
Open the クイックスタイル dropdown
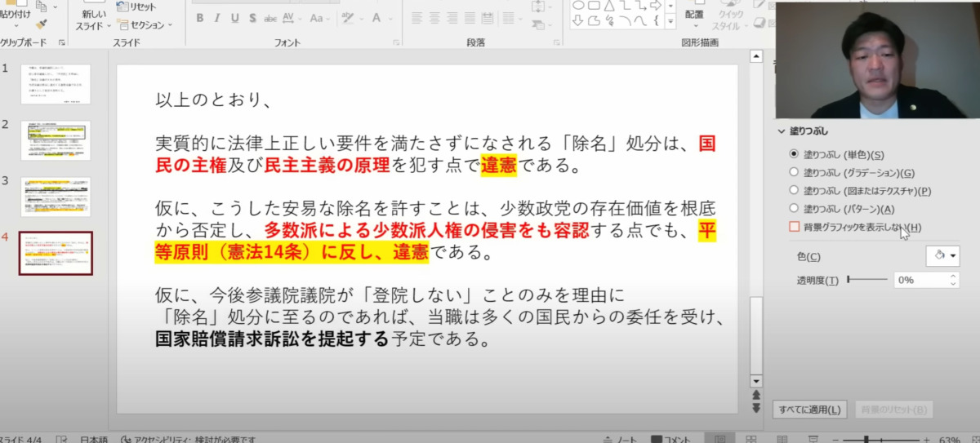coord(731,20)
